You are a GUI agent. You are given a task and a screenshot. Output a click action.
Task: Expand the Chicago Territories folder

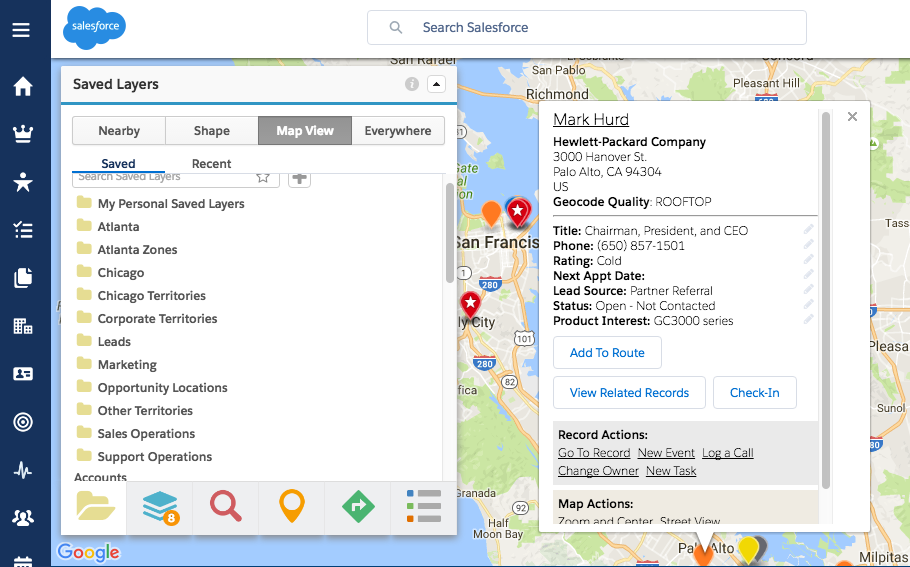click(x=142, y=295)
